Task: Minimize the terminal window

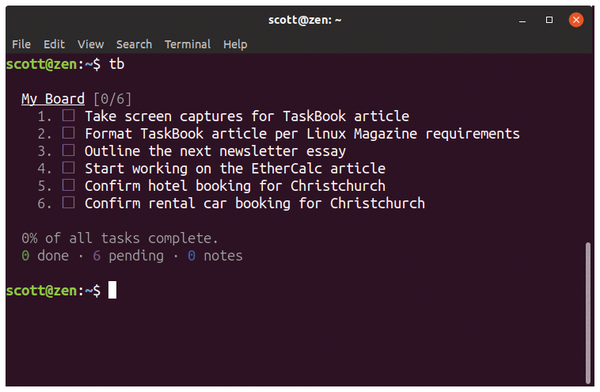Action: 522,21
